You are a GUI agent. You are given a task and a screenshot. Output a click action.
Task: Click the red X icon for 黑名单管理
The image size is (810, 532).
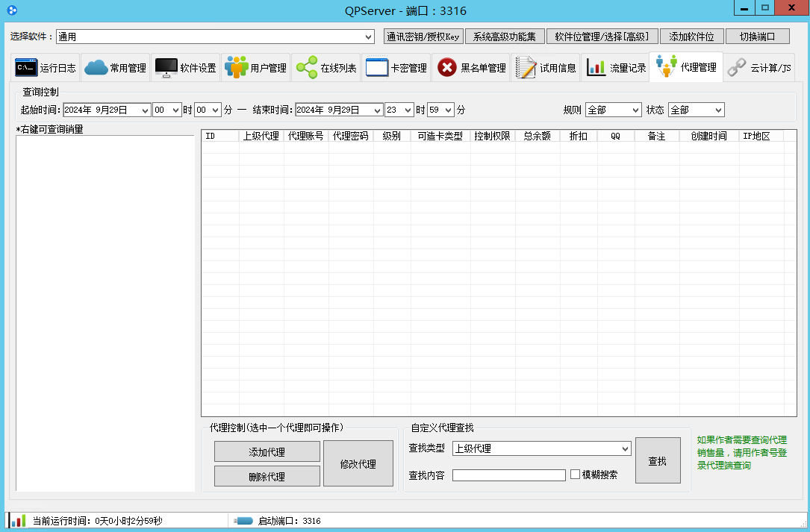pyautogui.click(x=446, y=68)
